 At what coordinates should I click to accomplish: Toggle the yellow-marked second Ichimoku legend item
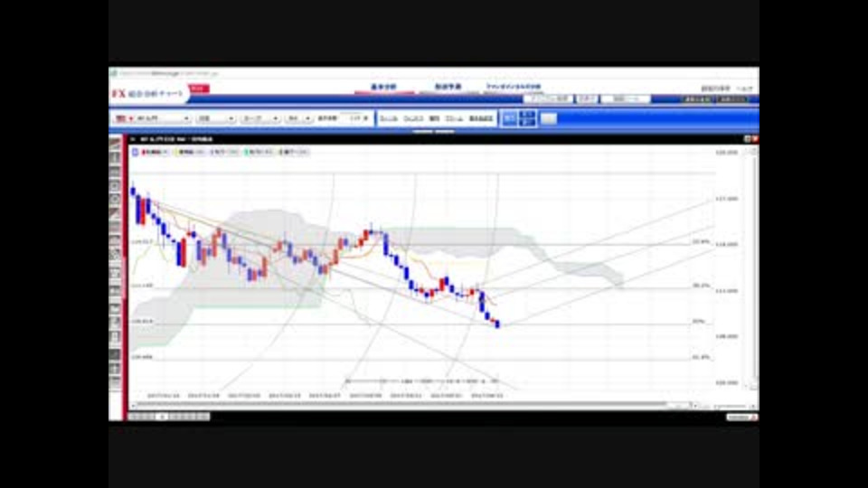(191, 152)
